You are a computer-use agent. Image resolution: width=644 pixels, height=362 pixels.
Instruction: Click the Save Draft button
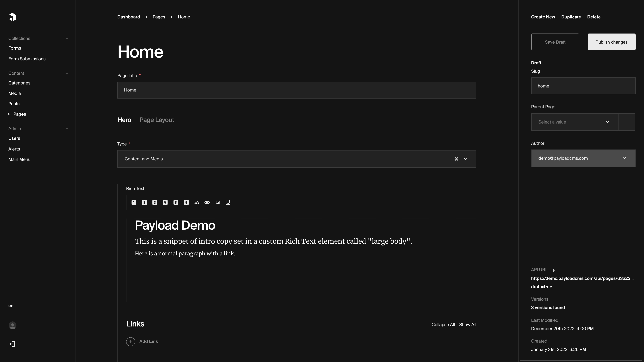tap(555, 42)
